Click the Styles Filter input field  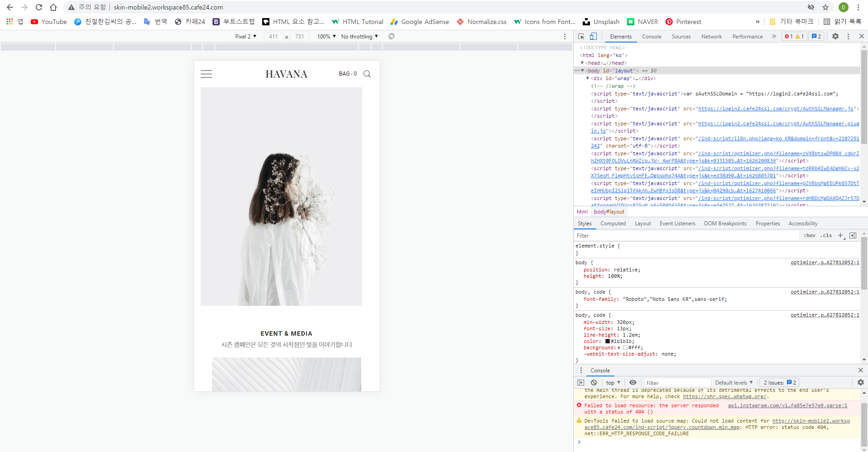[x=686, y=236]
